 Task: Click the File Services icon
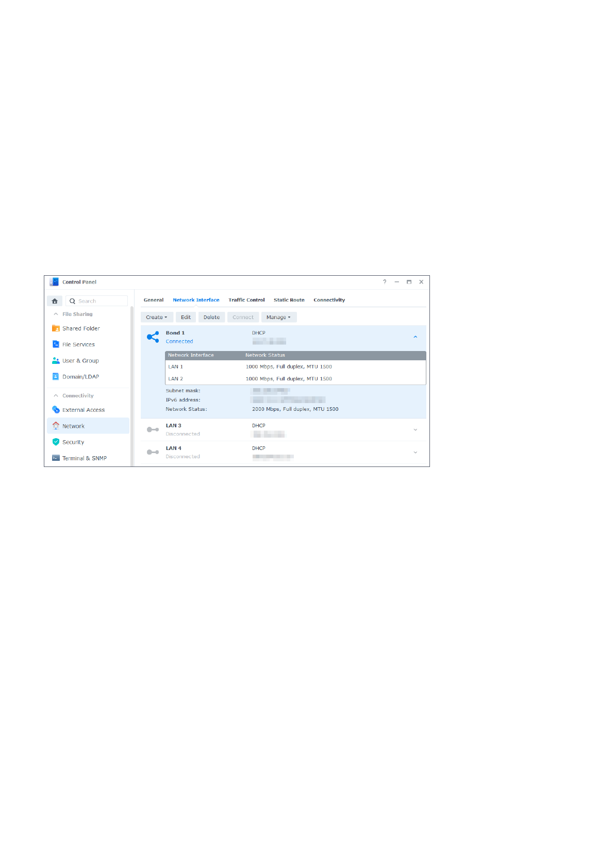tap(56, 344)
